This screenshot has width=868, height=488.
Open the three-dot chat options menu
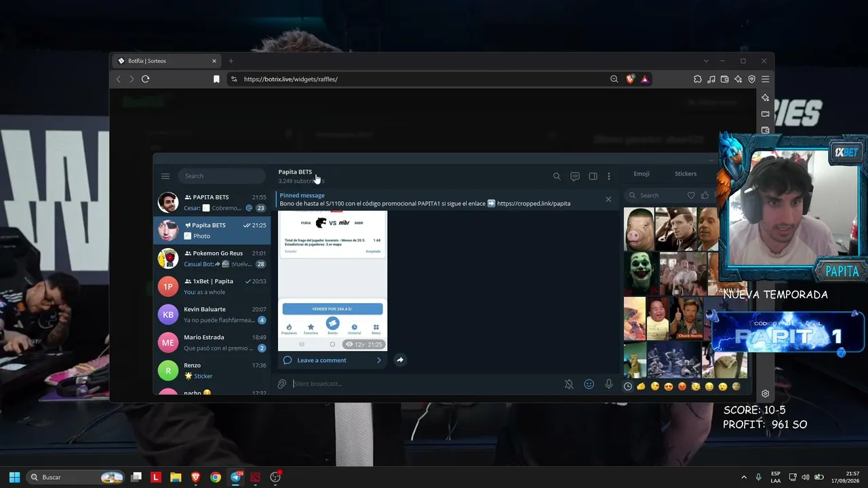[x=609, y=176]
